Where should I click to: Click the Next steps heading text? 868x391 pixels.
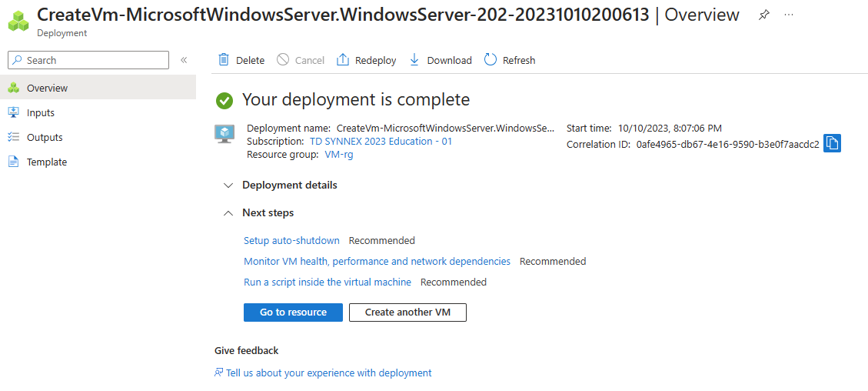[268, 212]
